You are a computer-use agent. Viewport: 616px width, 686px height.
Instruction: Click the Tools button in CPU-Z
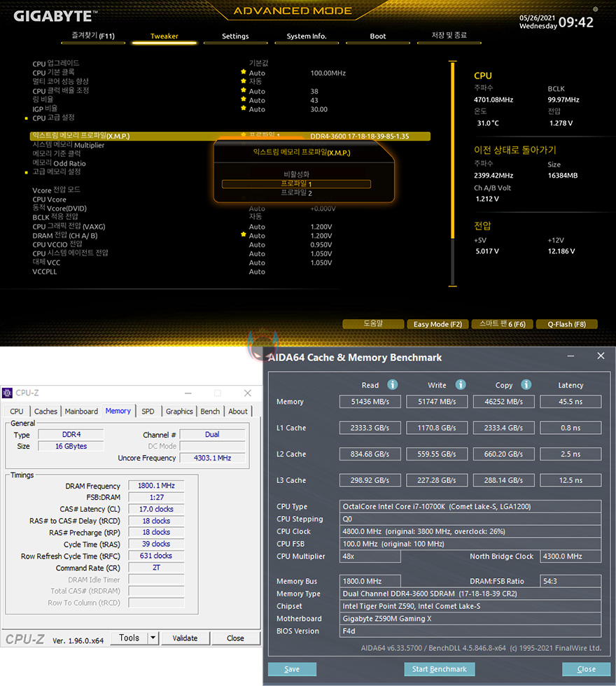129,638
